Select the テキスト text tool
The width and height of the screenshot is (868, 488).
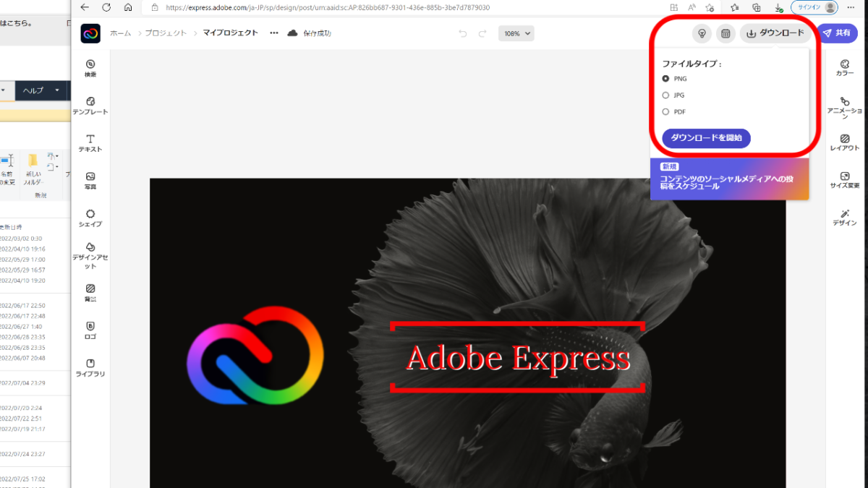pyautogui.click(x=90, y=143)
